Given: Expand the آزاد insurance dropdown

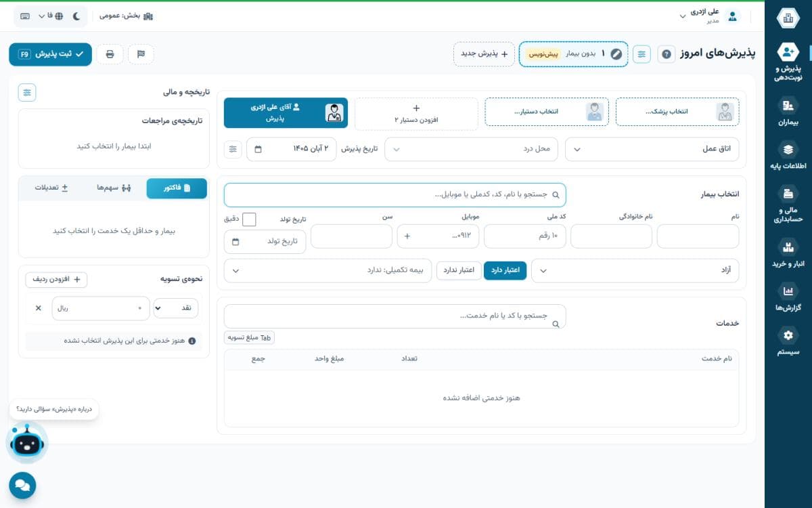Looking at the screenshot, I should point(635,271).
